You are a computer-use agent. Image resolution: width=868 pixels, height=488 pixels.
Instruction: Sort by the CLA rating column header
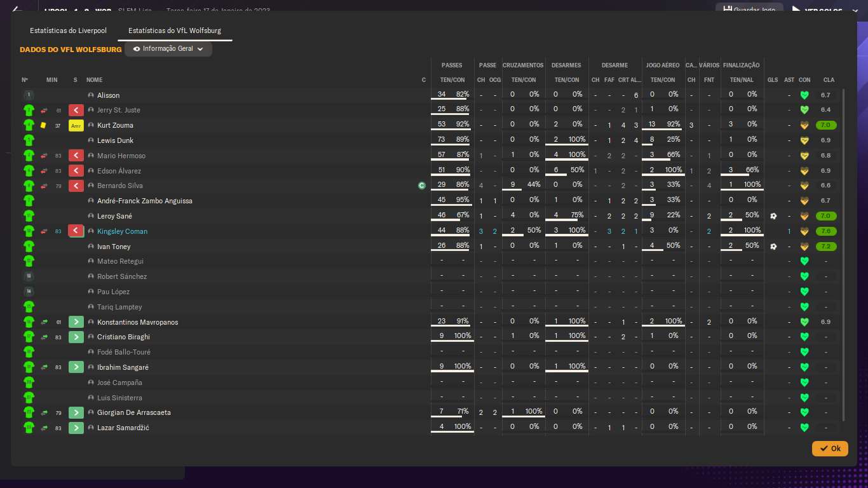pos(829,80)
